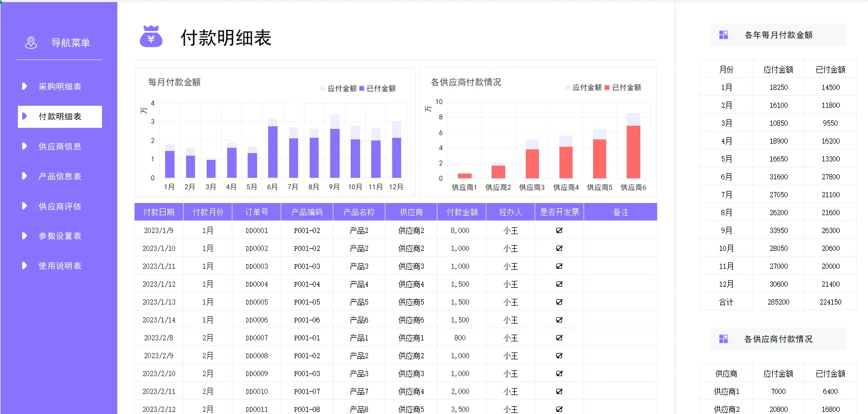868x414 pixels.
Task: Select product code cell P001-07
Action: [307, 391]
